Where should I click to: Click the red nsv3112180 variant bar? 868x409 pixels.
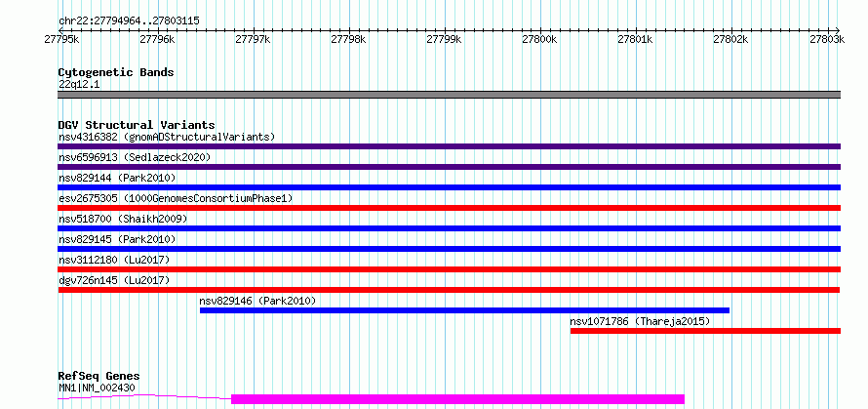point(449,269)
